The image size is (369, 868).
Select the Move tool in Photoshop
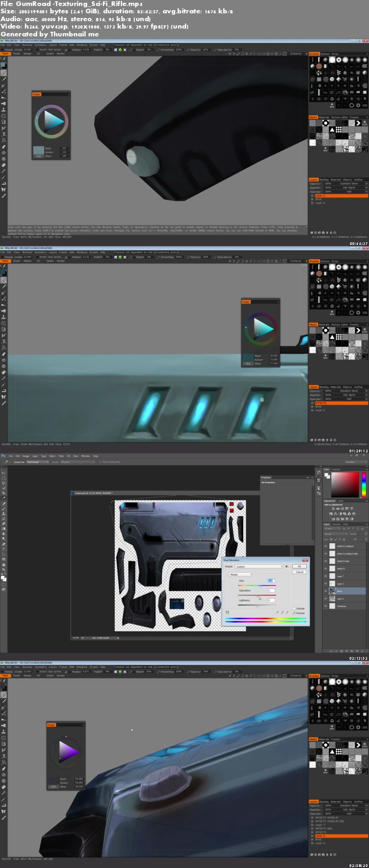4,473
